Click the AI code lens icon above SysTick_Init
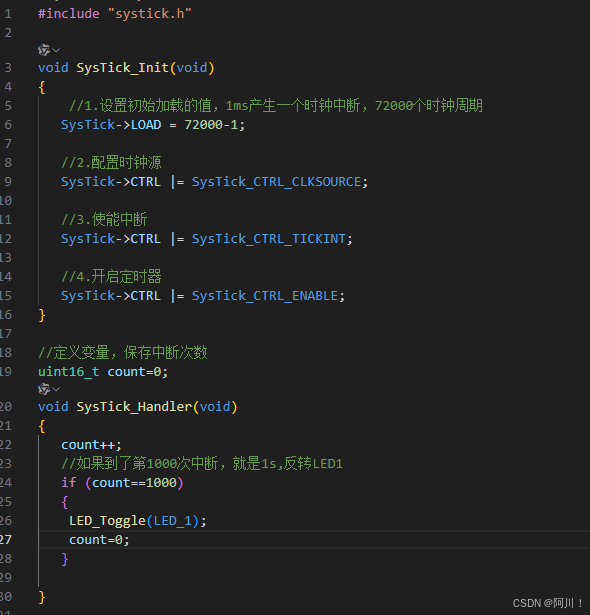Viewport: 590px width, 615px height. pos(44,50)
